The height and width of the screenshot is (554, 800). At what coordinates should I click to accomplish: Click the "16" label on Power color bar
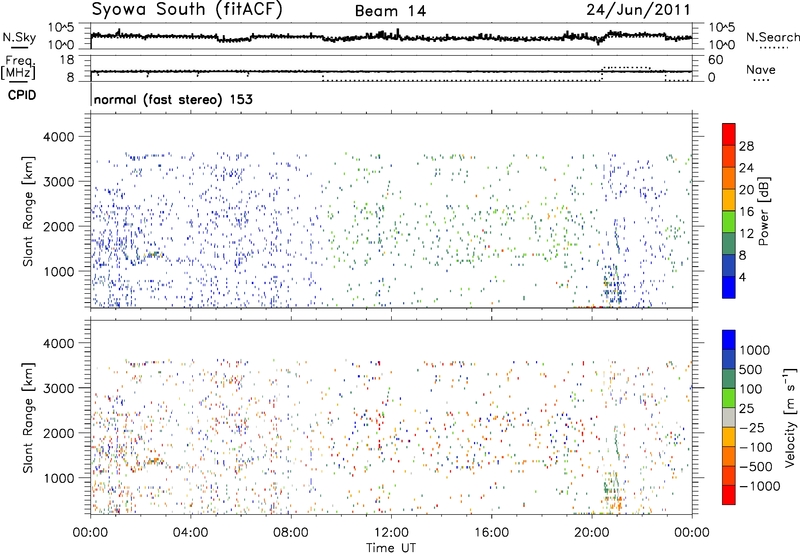click(746, 212)
